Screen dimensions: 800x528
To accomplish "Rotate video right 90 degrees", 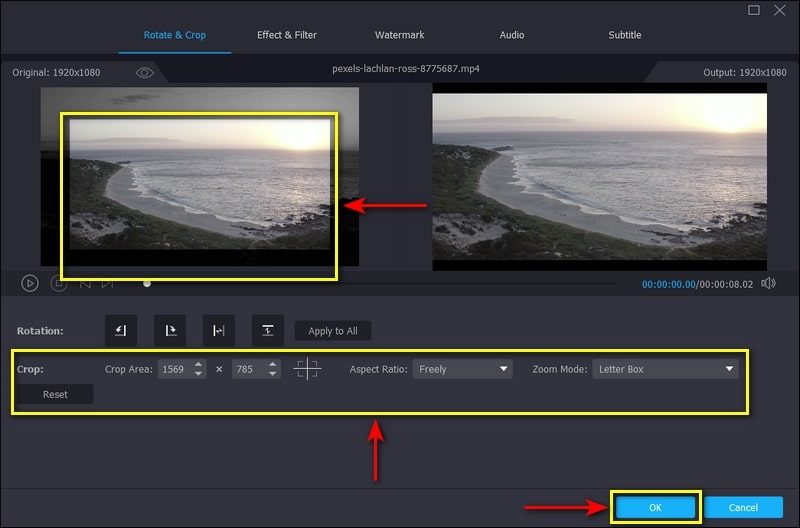I will click(x=170, y=331).
